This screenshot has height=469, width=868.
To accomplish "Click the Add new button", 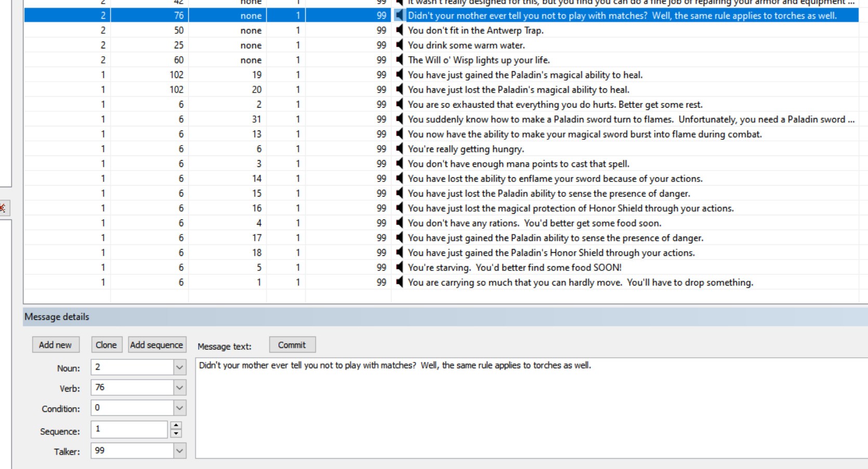I will (x=56, y=345).
